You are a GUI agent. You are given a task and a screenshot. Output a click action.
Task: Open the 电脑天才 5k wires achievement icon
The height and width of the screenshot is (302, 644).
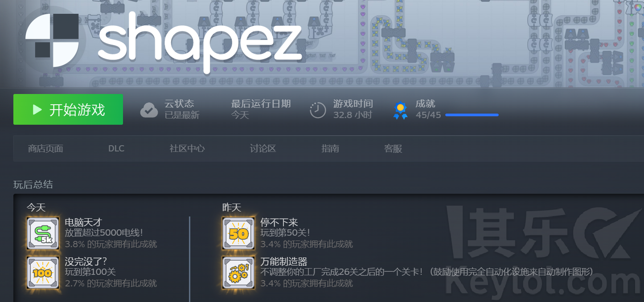tap(43, 233)
